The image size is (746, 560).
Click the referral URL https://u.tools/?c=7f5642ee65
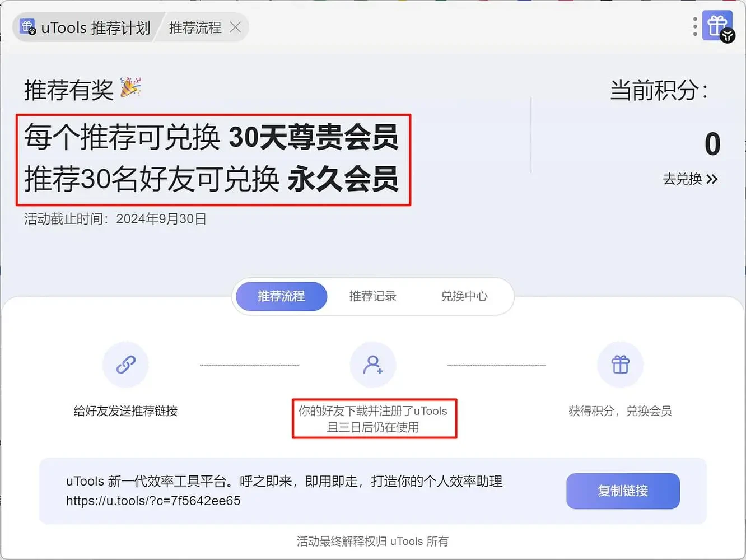click(153, 501)
